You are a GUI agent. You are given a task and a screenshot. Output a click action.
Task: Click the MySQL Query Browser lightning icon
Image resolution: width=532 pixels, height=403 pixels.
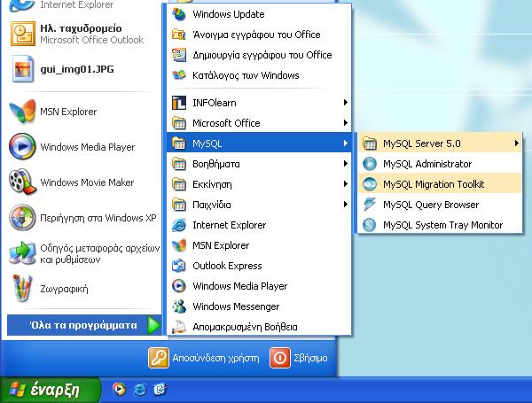pos(370,205)
